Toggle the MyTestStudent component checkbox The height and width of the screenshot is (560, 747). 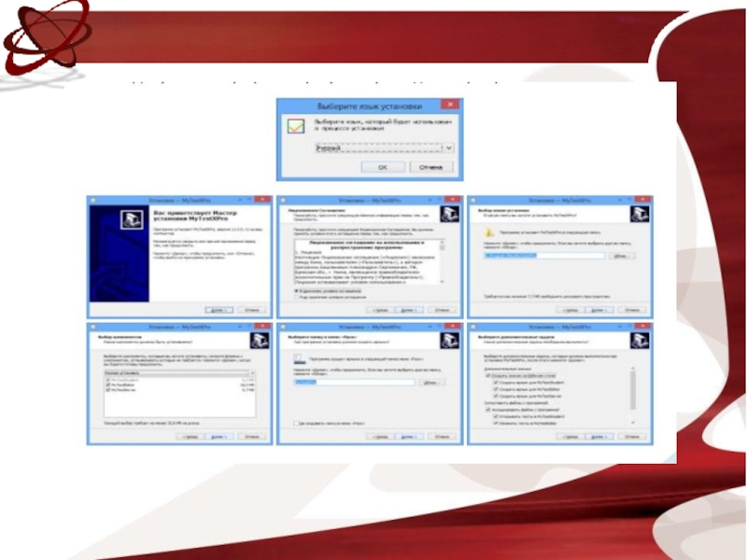coord(108,380)
